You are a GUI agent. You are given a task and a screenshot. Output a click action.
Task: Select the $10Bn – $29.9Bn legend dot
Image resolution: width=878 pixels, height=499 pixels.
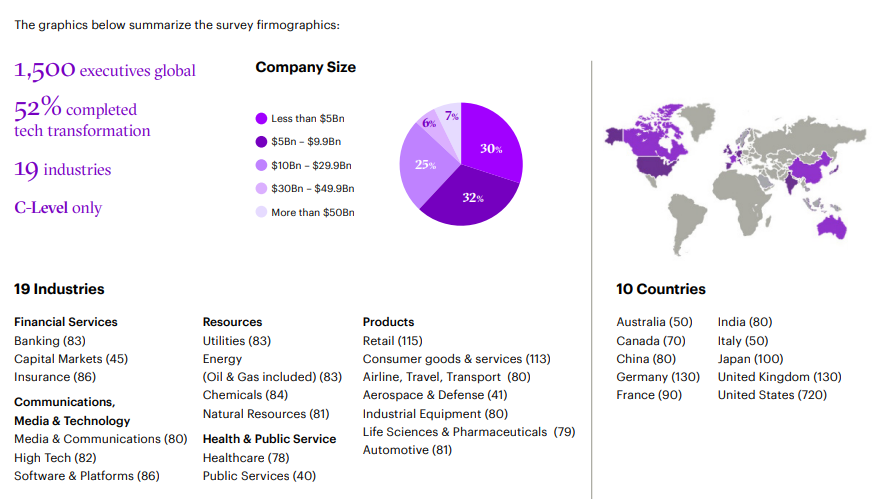[x=262, y=165]
